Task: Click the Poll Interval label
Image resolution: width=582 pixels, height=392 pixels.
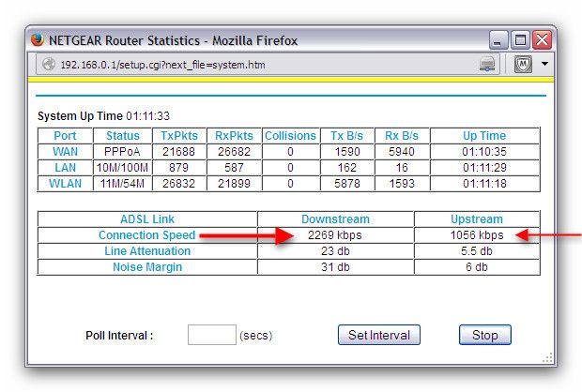Action: 119,335
